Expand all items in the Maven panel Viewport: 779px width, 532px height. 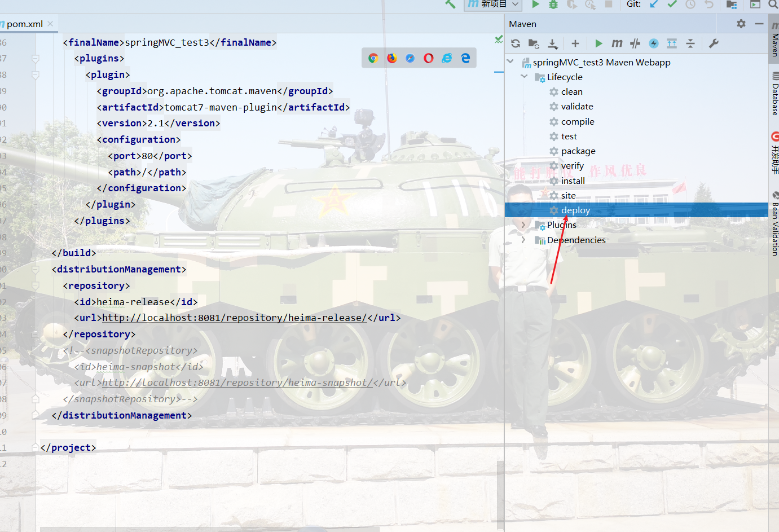[x=671, y=43]
